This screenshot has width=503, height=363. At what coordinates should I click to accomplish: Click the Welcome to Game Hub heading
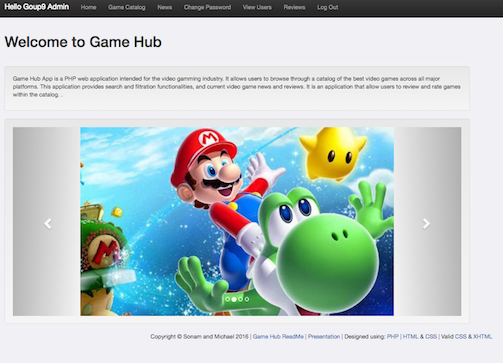(x=83, y=42)
